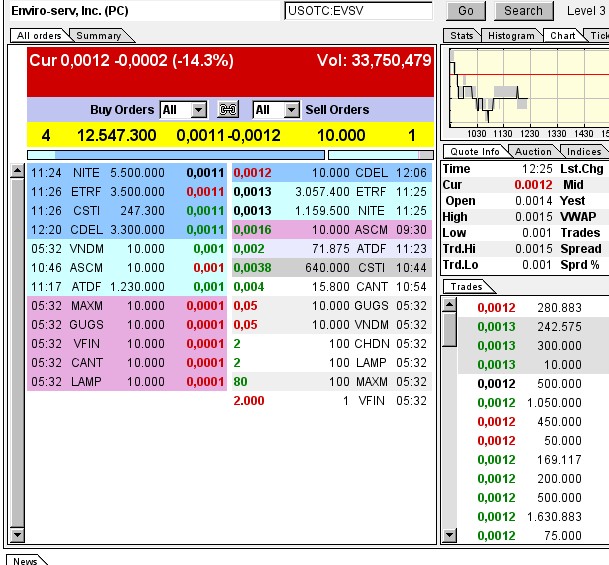
Task: Select CHDN sell order at 2
Action: 332,344
